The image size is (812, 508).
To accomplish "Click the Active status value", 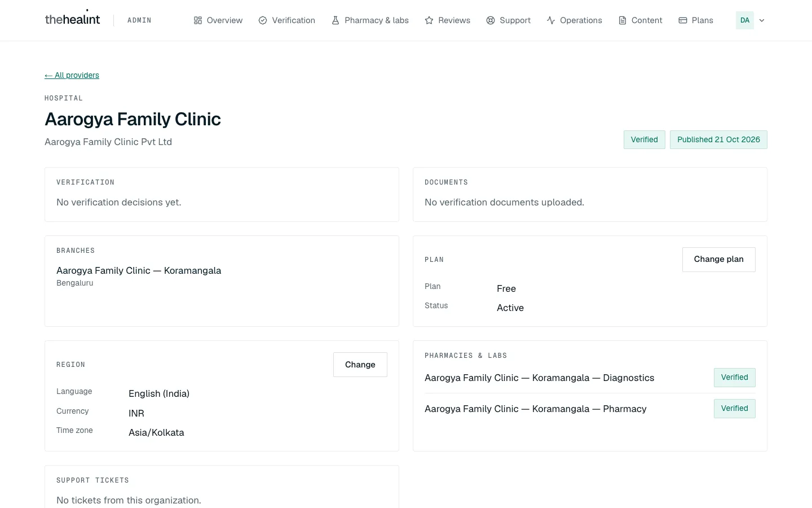I will tap(510, 308).
